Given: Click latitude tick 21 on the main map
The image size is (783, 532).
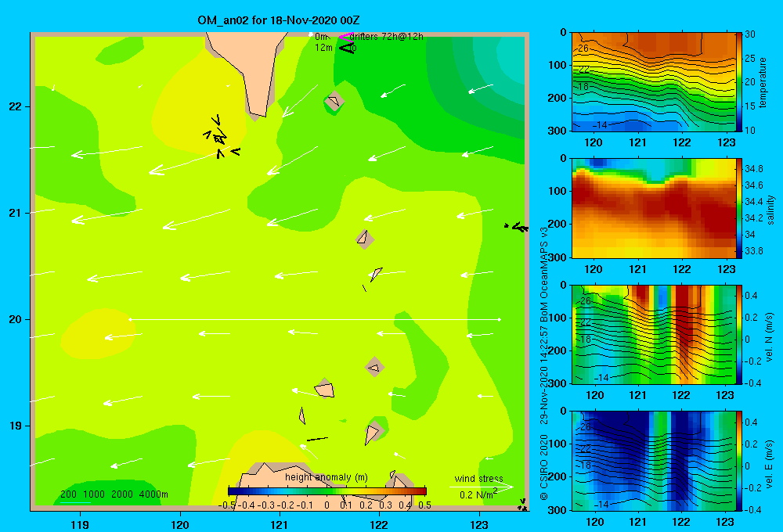Looking at the screenshot, I should [x=15, y=213].
